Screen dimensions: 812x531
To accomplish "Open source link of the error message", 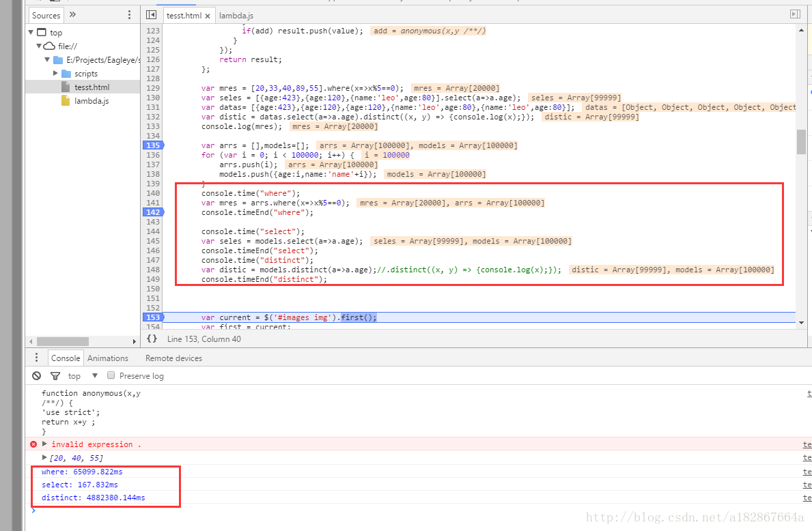I will [x=807, y=444].
